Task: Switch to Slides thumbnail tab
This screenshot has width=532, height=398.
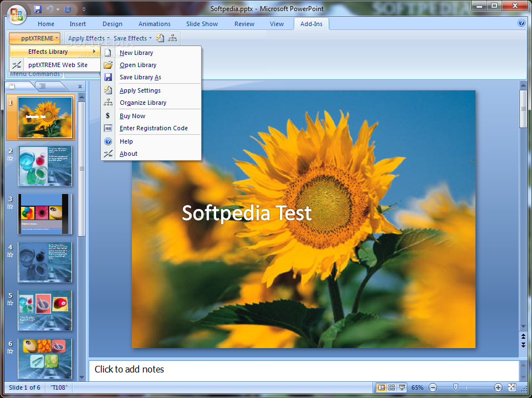Action: (12, 86)
